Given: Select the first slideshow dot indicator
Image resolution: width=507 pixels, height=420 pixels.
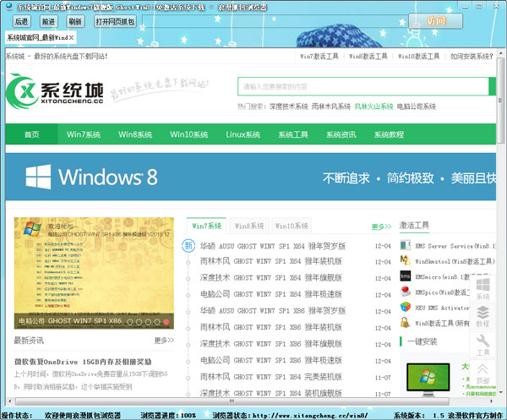Looking at the screenshot, I should (130, 322).
